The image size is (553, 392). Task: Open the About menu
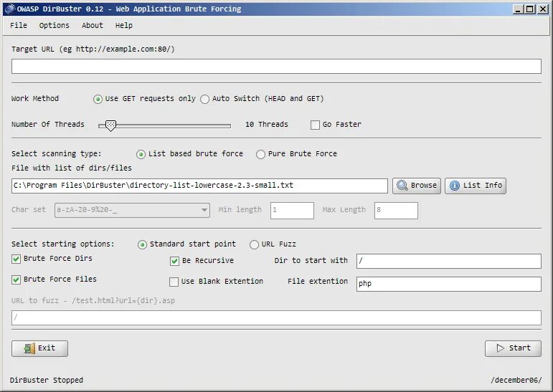click(92, 25)
